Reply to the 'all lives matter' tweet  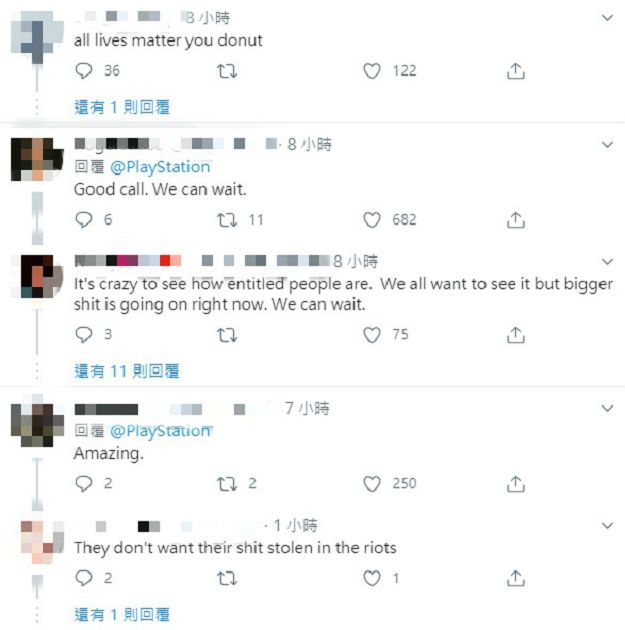(84, 71)
